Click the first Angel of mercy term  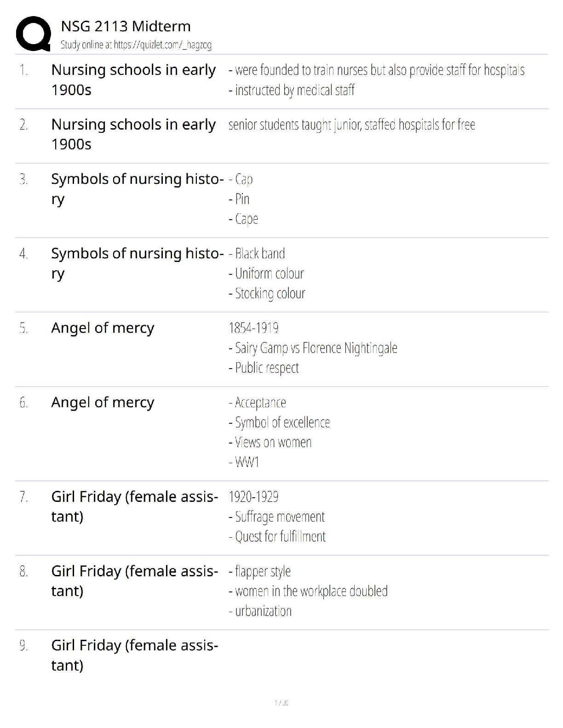pos(103,328)
